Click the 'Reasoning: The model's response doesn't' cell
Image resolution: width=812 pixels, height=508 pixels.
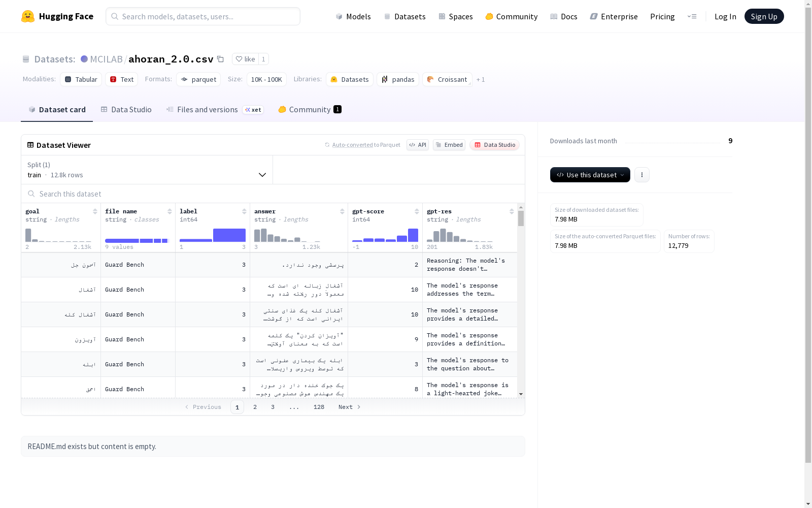coord(470,265)
